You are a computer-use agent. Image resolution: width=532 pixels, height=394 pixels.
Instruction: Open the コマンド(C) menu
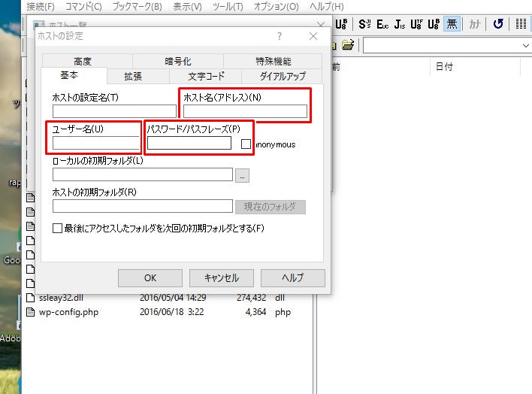point(83,7)
